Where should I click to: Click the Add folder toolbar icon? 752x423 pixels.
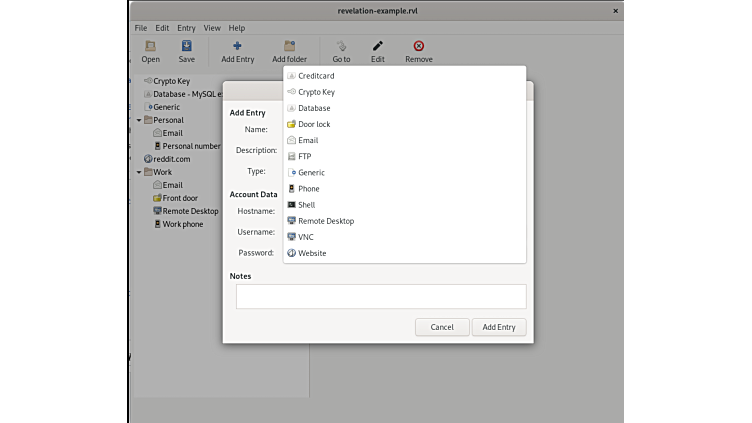[x=290, y=46]
